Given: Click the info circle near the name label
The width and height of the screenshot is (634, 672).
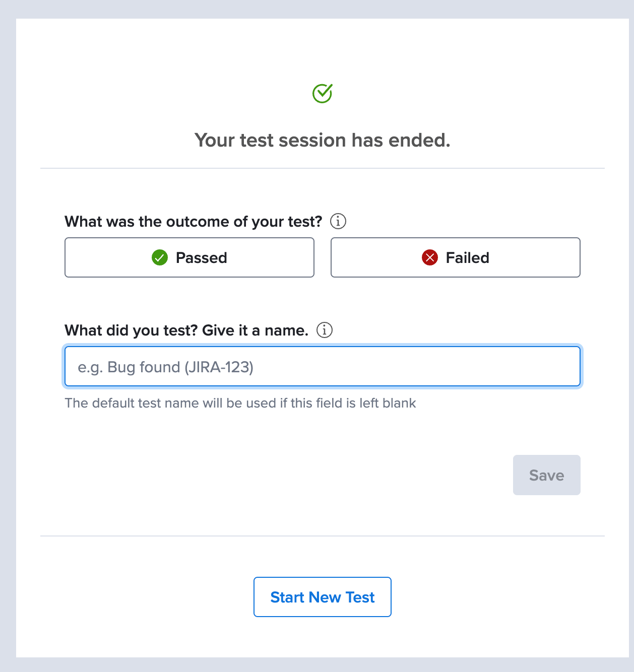Looking at the screenshot, I should 325,330.
